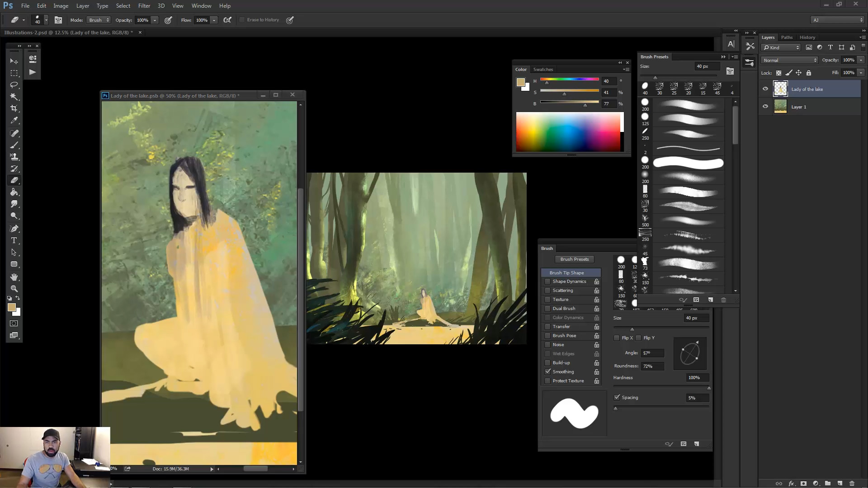Select the Eyedropper tool

14,121
